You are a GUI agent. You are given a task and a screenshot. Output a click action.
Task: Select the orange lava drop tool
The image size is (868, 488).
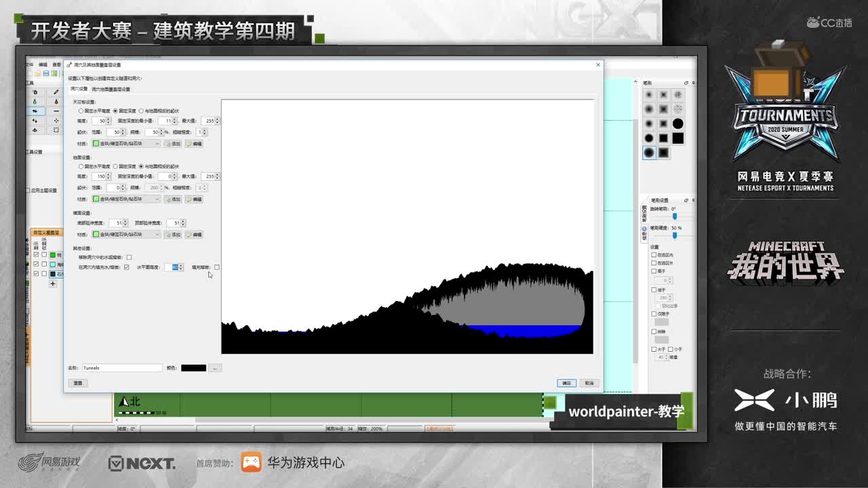pos(56,102)
